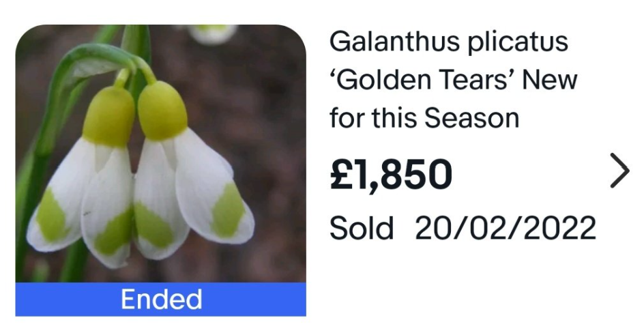644x333 pixels.
Task: Click 'Golden Tears' New in the title
Action: point(453,80)
